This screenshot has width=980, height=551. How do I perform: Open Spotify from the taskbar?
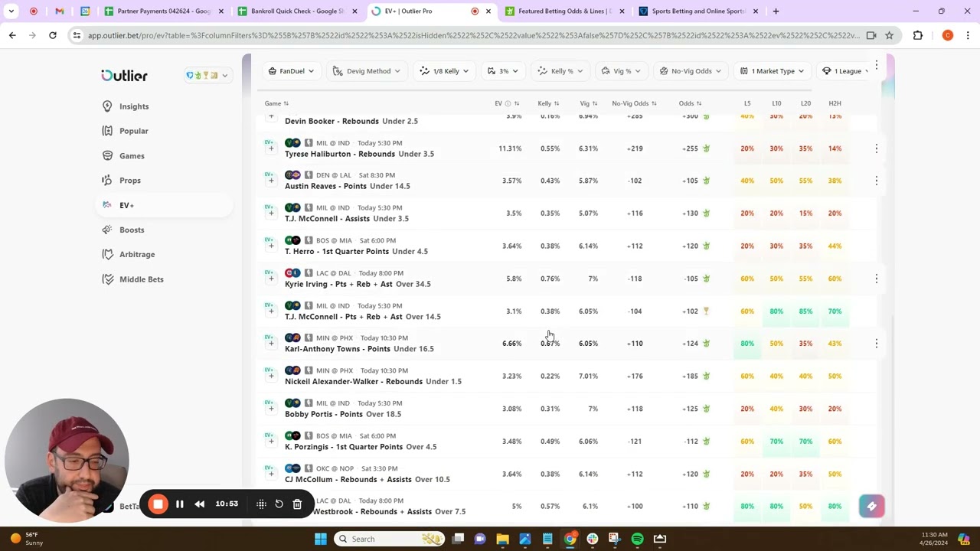pos(637,539)
